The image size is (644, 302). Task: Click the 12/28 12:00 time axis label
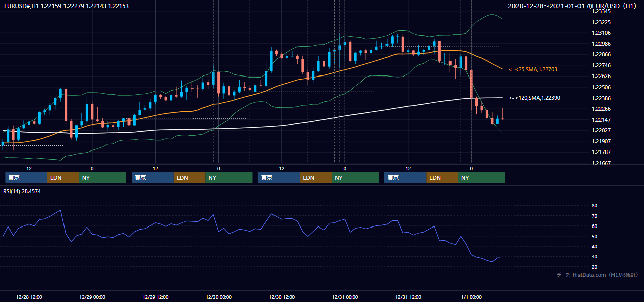tap(29, 297)
